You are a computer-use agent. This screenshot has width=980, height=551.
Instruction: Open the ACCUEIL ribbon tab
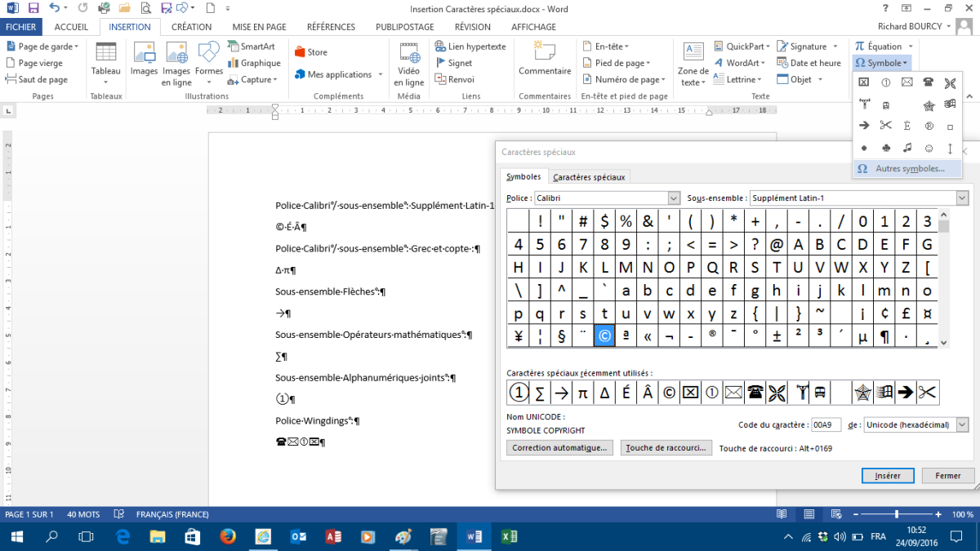pyautogui.click(x=71, y=27)
